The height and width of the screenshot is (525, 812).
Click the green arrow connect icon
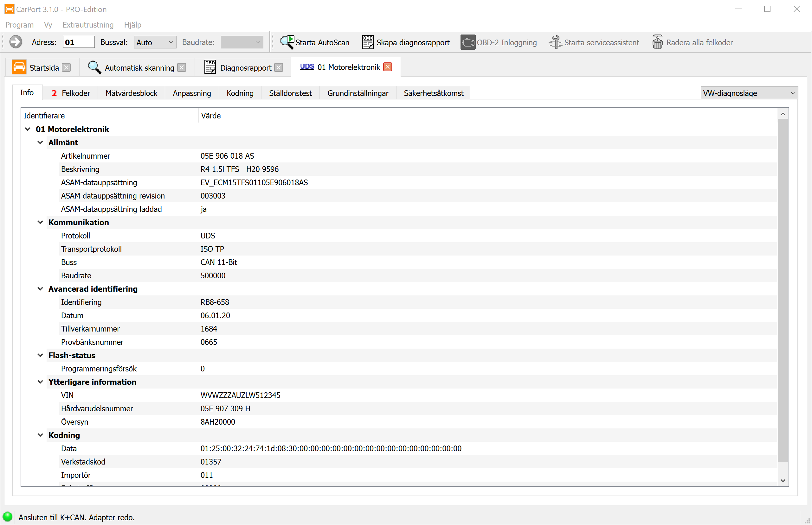[15, 42]
